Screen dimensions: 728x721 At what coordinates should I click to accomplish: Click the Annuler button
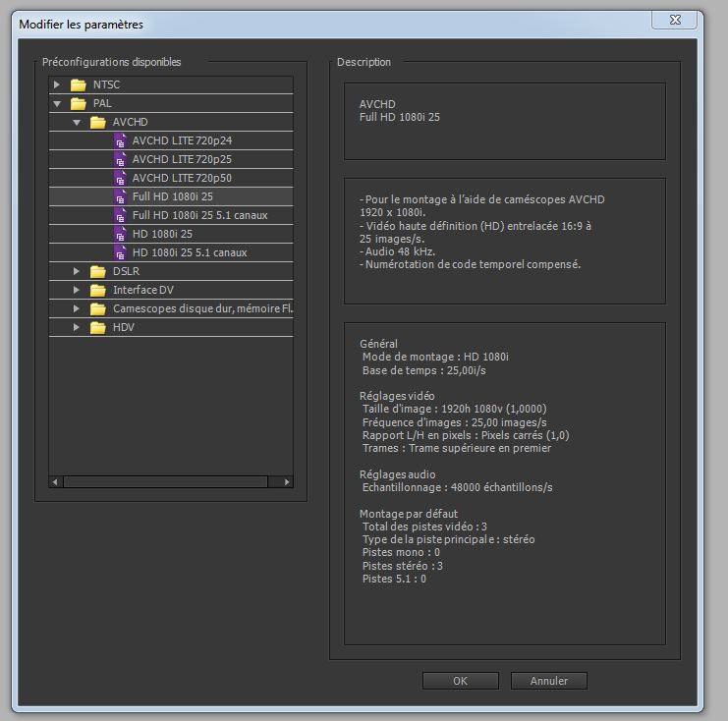[x=549, y=681]
